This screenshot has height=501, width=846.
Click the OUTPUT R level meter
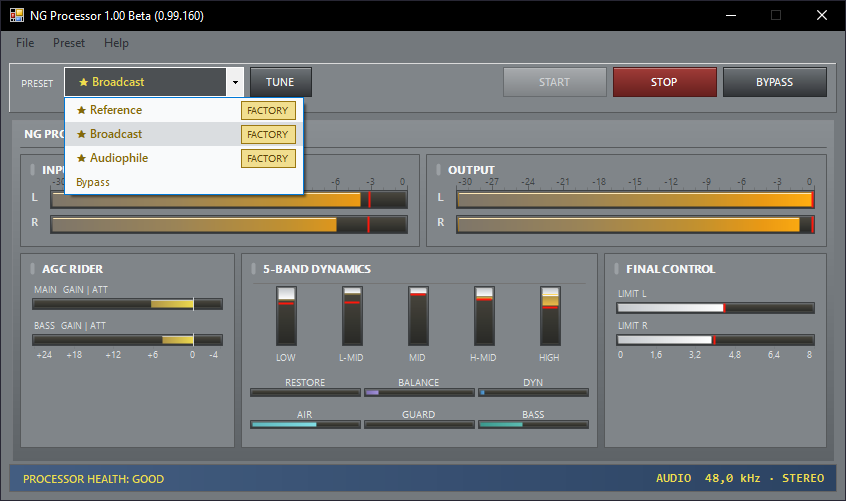pos(635,224)
